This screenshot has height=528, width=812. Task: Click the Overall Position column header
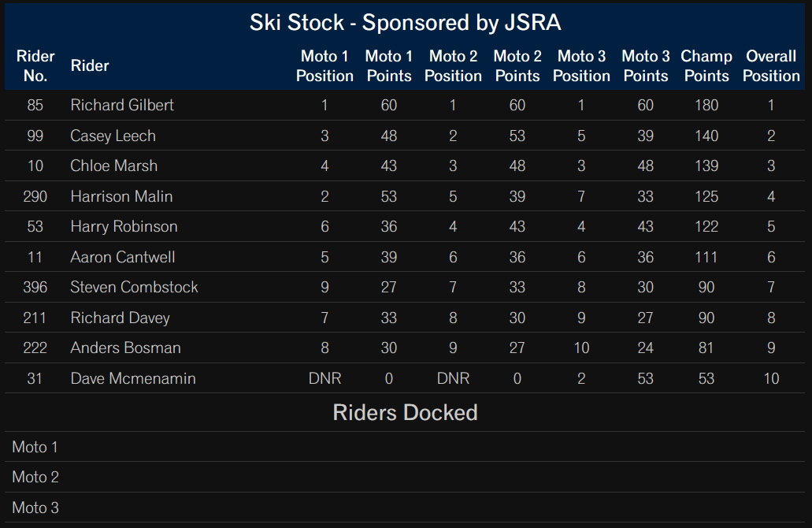[771, 66]
